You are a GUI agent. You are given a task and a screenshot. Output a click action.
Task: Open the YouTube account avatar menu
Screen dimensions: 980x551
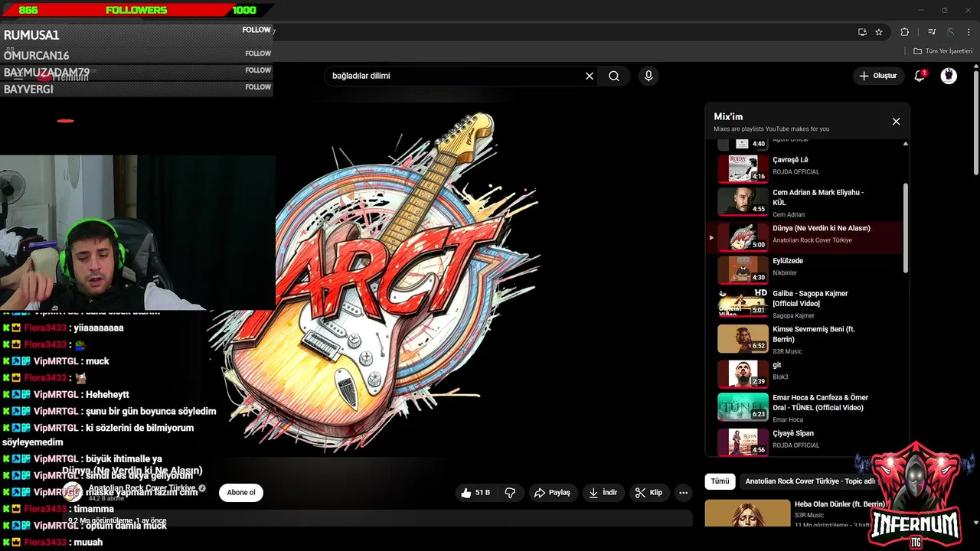pyautogui.click(x=949, y=76)
